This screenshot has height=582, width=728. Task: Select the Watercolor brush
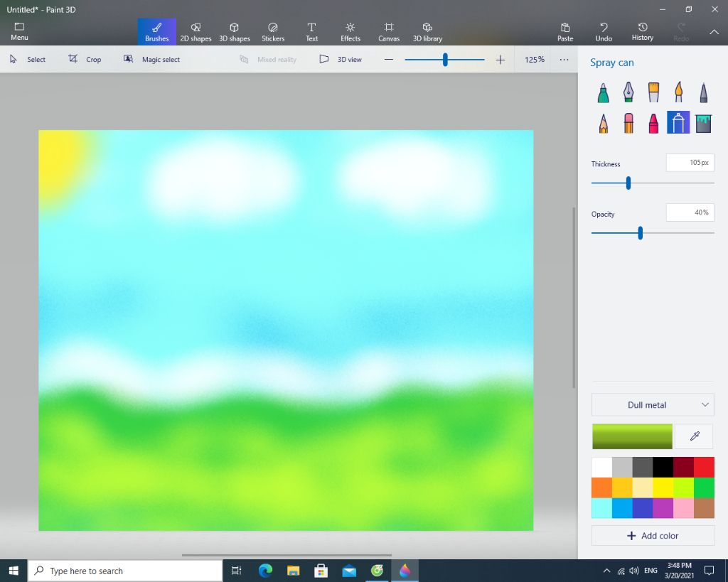click(x=678, y=92)
